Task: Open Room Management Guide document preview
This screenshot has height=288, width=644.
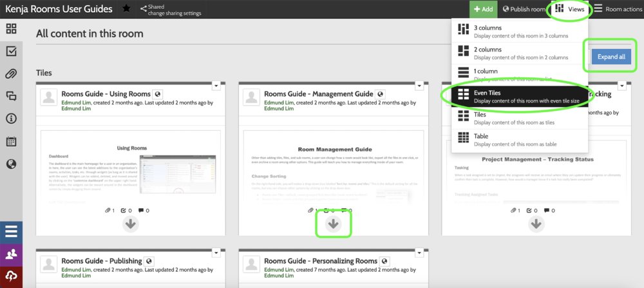Action: click(333, 168)
